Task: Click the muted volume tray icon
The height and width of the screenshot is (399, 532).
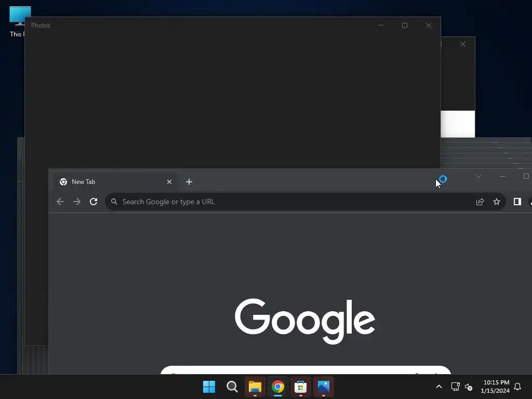Action: [469, 387]
